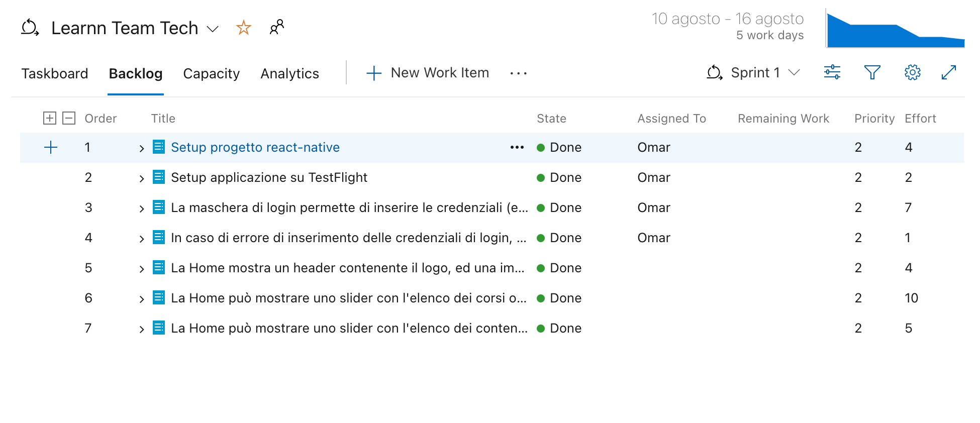Select the La Home può mostrare elenco dei corsi title

coord(349,298)
